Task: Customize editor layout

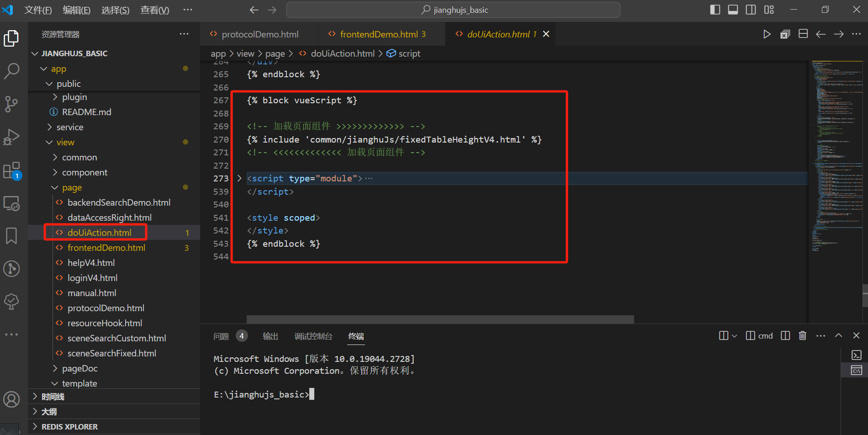Action: coord(769,10)
